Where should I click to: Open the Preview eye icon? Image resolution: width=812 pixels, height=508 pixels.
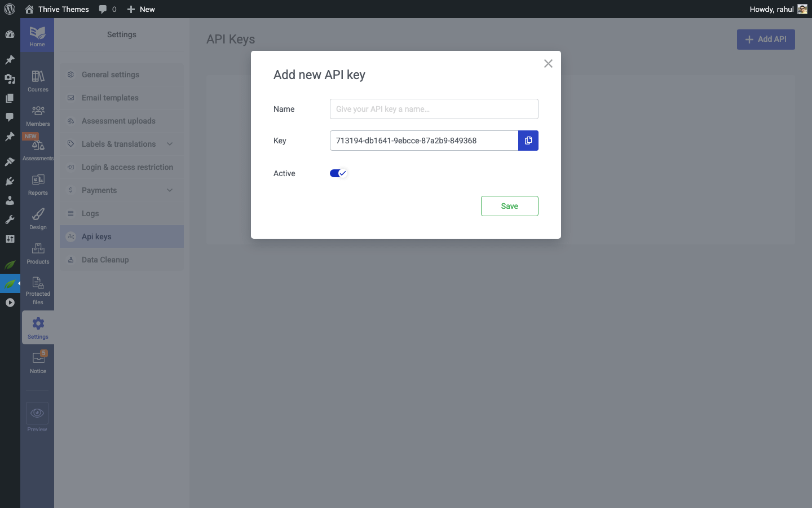[x=37, y=413]
